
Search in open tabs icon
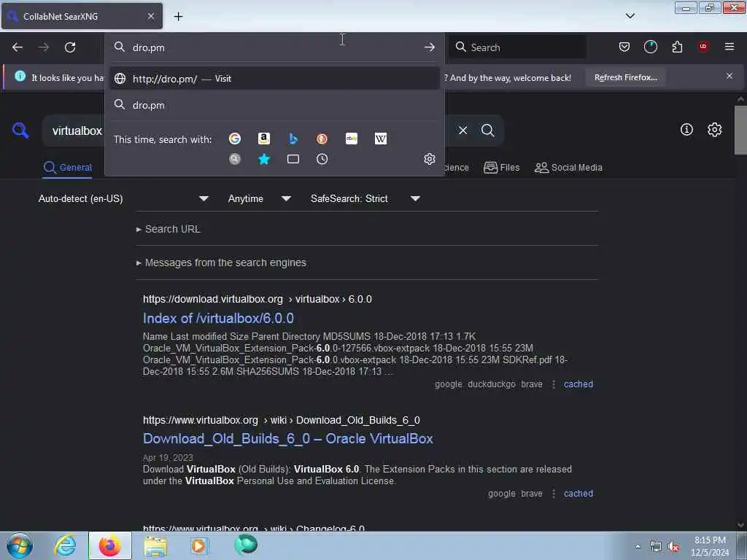click(x=293, y=159)
